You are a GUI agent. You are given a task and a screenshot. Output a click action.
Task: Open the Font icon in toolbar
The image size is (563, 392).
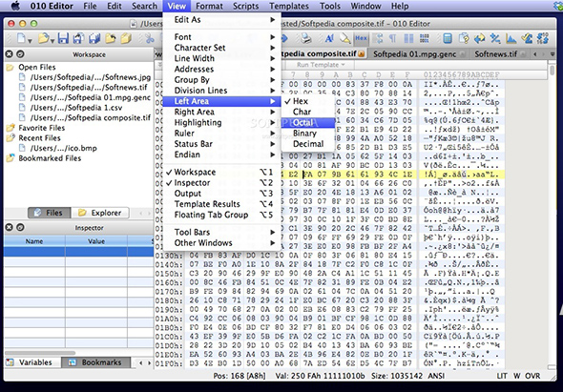click(329, 38)
